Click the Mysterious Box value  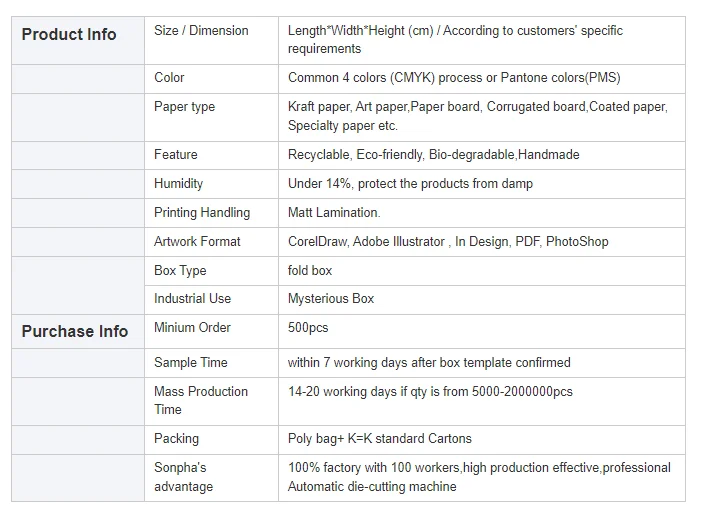click(x=331, y=299)
